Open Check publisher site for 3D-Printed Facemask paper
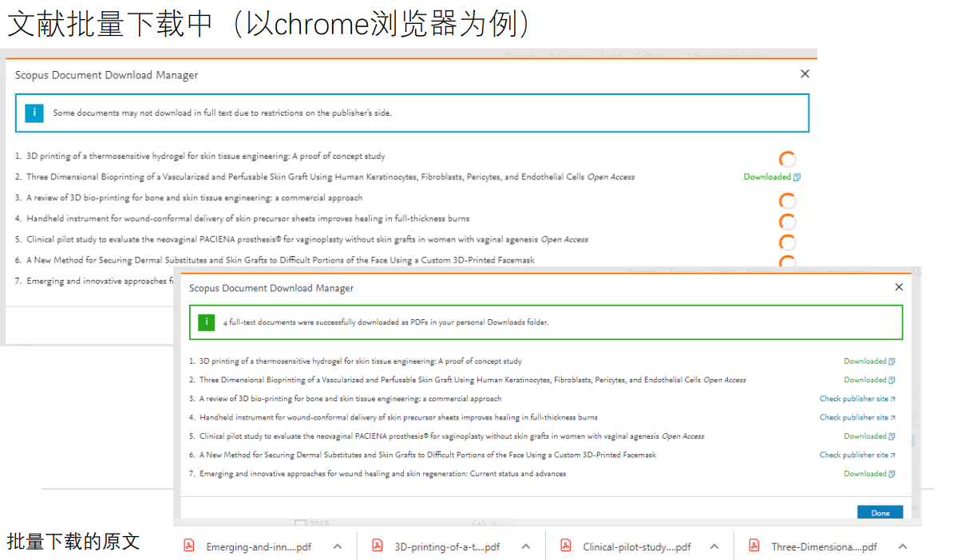 pos(857,455)
